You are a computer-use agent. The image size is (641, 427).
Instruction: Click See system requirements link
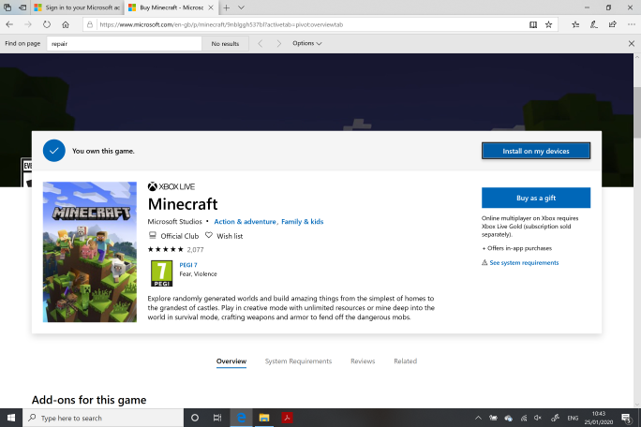pos(524,262)
